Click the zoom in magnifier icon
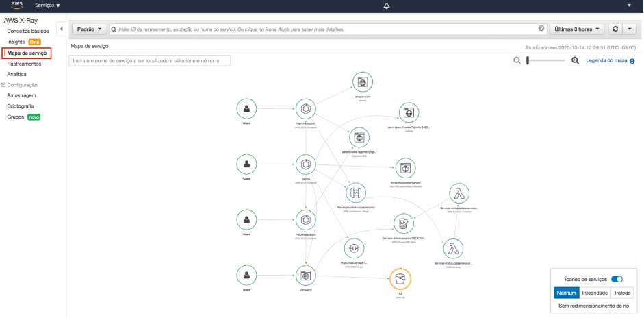 tap(576, 60)
